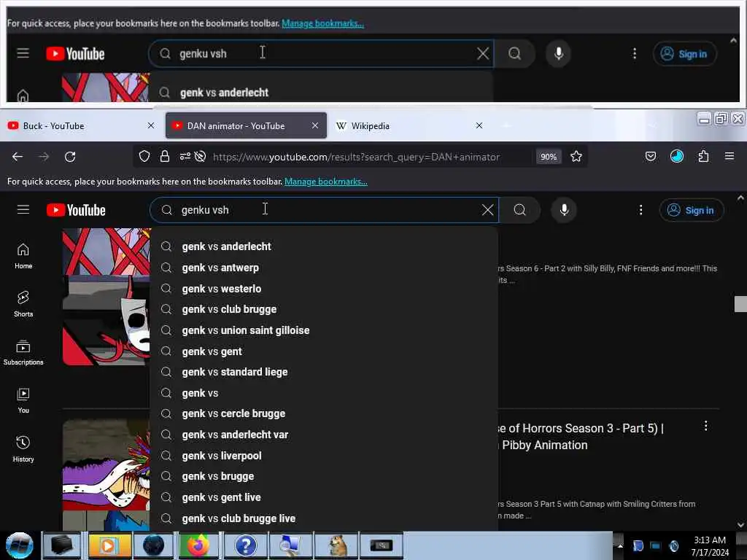Open Manage bookmarks link in top window
The height and width of the screenshot is (560, 747).
point(323,23)
